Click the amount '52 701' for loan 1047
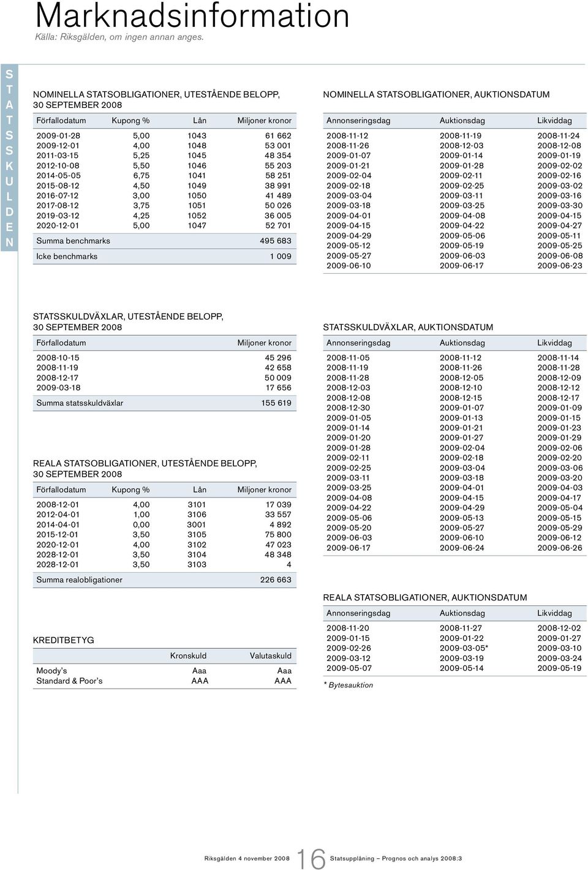The width and height of the screenshot is (588, 870). 278,225
